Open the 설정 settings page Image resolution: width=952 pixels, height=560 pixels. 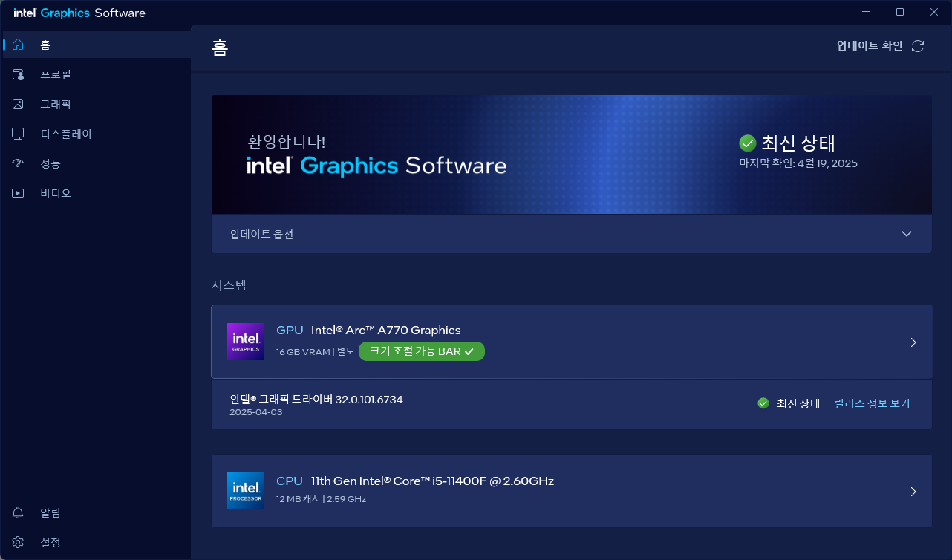[97, 542]
